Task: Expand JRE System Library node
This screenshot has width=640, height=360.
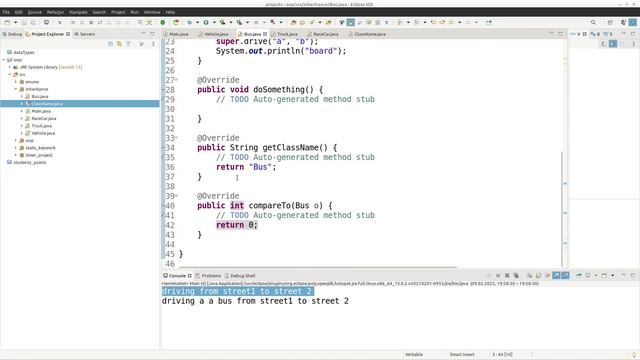Action: pos(10,67)
